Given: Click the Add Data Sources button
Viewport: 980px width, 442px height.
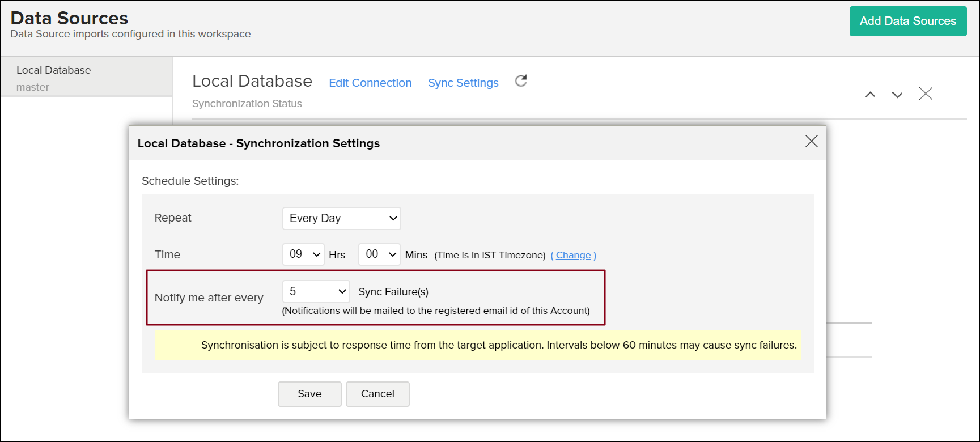Looking at the screenshot, I should coord(907,21).
